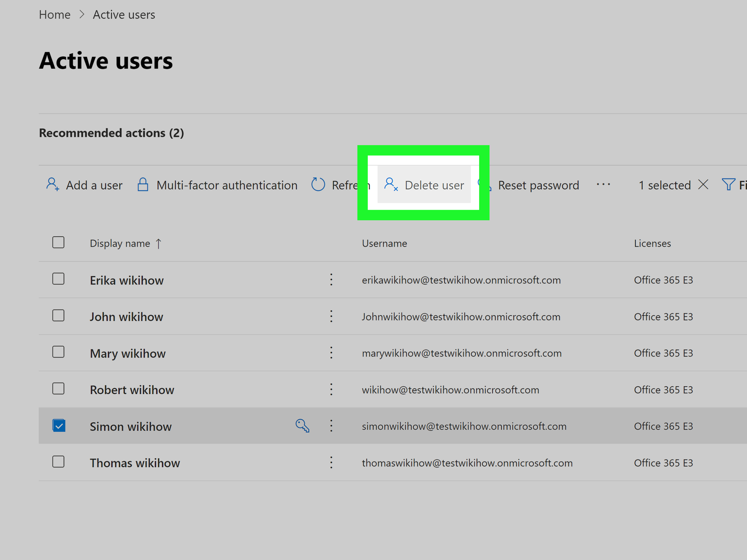Click the Multi-factor authentication label
Viewport: 747px width, 560px height.
[x=227, y=185]
